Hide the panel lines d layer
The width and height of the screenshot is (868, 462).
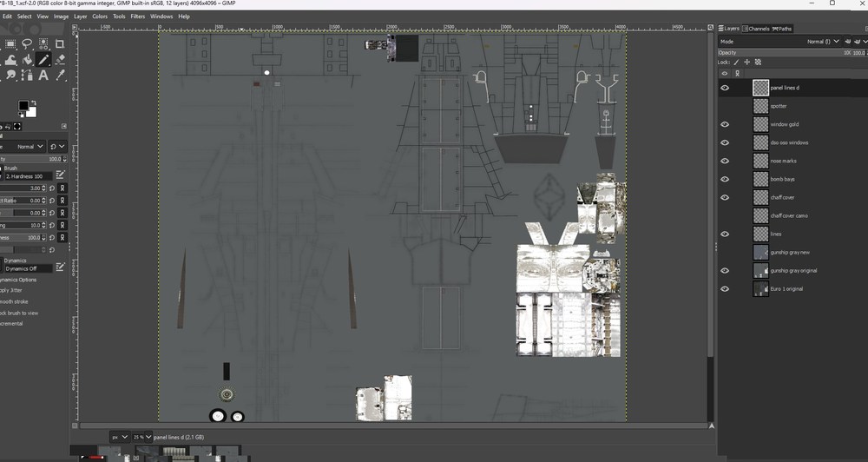(725, 88)
